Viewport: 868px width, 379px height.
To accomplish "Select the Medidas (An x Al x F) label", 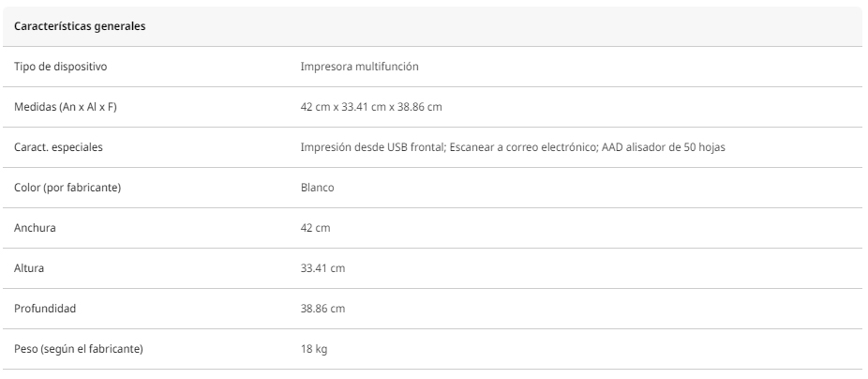I will click(66, 107).
